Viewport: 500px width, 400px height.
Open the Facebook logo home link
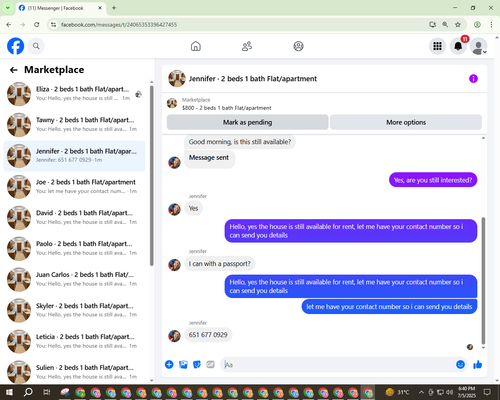point(15,46)
